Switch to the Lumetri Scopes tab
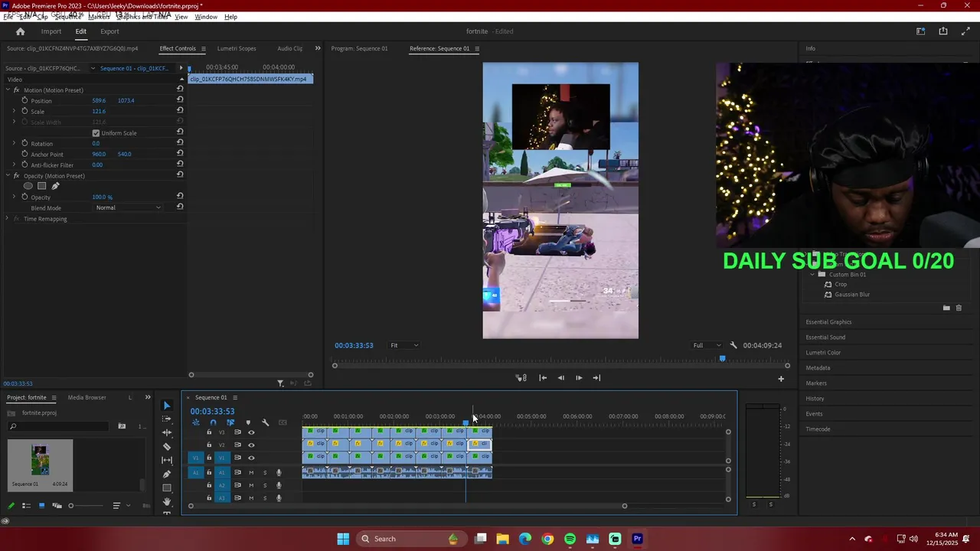980x551 pixels. coord(237,48)
